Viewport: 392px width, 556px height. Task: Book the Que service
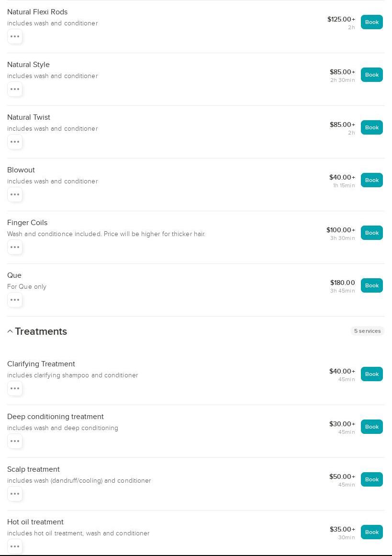[371, 285]
